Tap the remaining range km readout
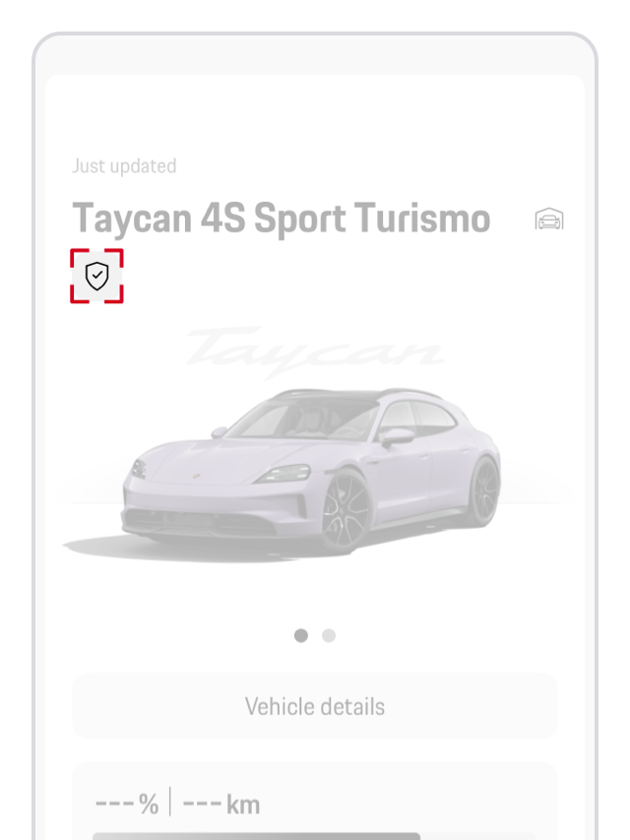Image resolution: width=630 pixels, height=840 pixels. pyautogui.click(x=221, y=805)
